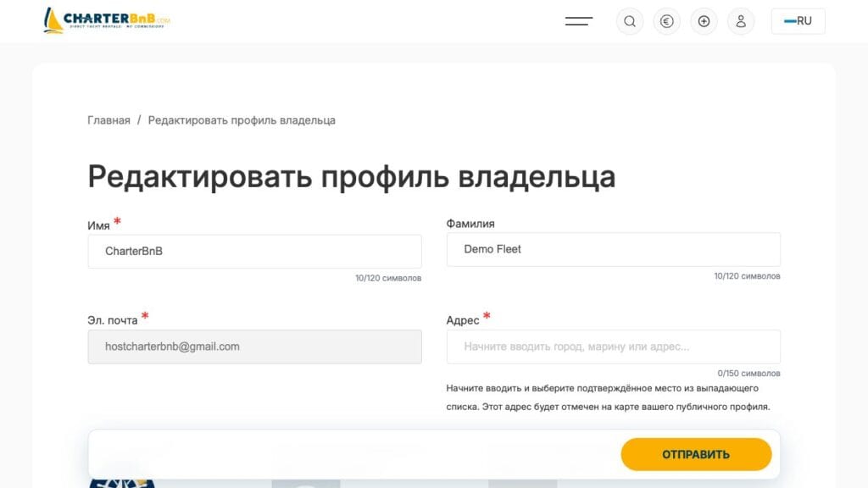This screenshot has height=488, width=868.
Task: Click the Имя field label
Action: [98, 225]
